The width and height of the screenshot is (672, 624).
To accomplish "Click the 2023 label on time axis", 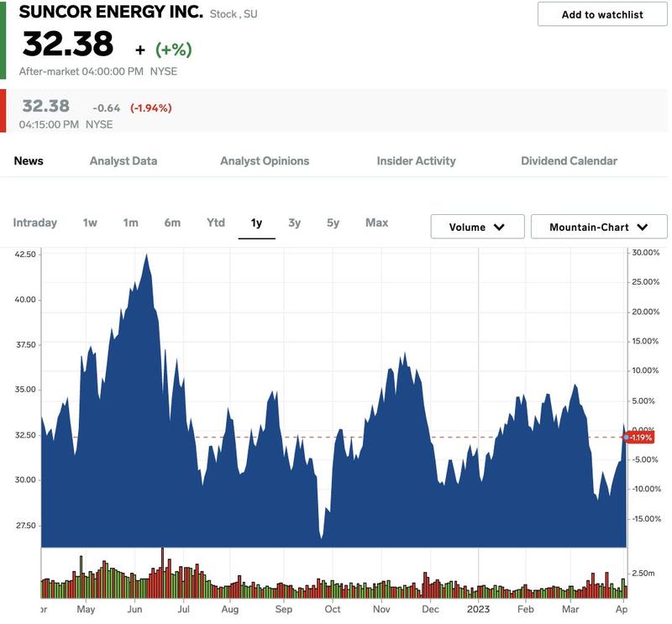I will pyautogui.click(x=478, y=609).
